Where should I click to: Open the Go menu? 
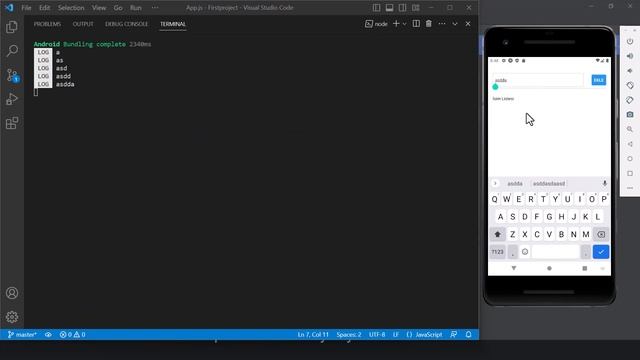(x=118, y=7)
